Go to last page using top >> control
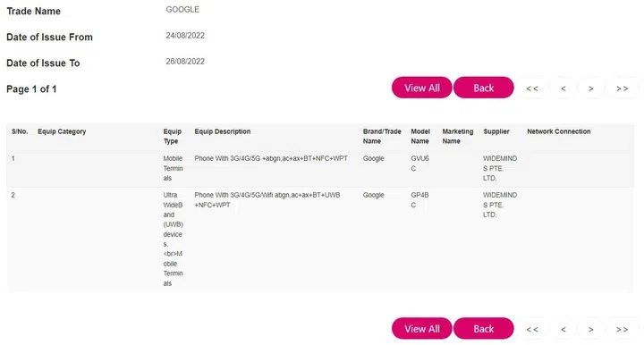This screenshot has width=644, height=345. tap(622, 88)
